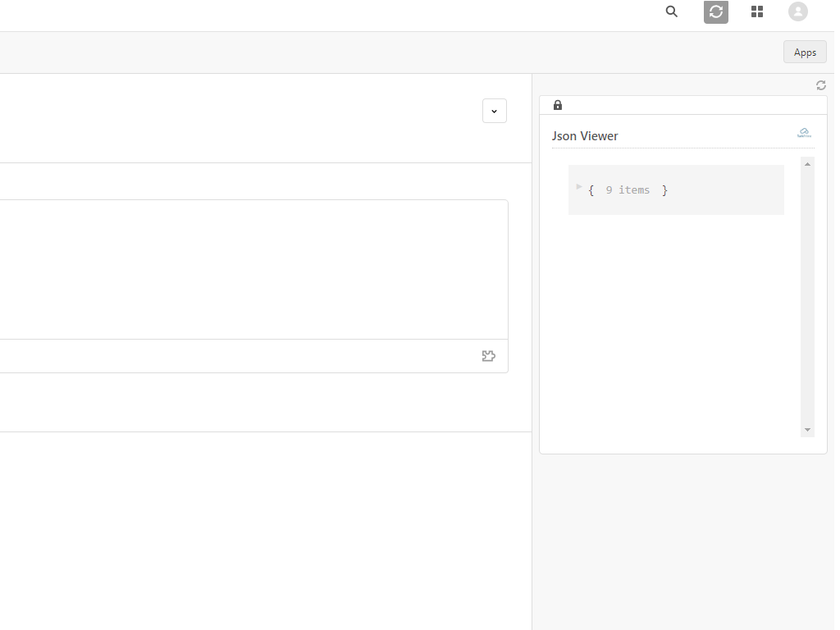The width and height of the screenshot is (840, 630).
Task: Click the "9 items" summary text
Action: (628, 190)
